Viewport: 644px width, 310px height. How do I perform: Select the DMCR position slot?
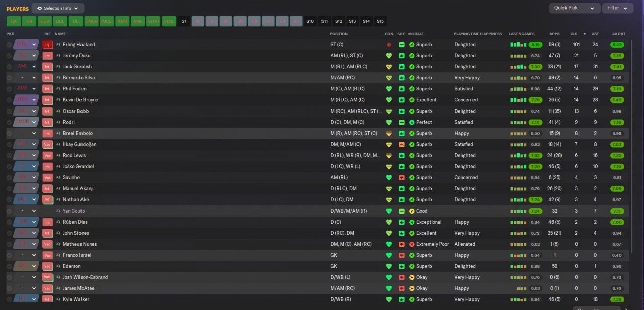(92, 21)
